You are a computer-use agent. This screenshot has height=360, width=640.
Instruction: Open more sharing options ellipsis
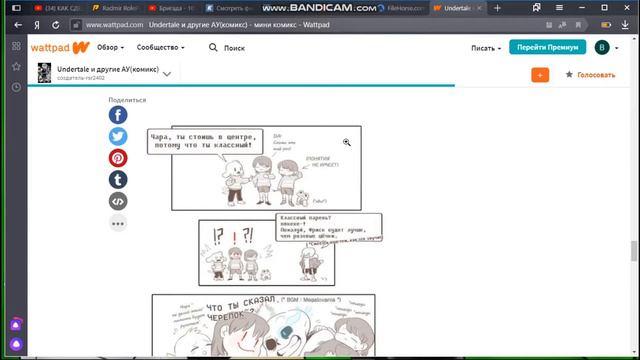[118, 223]
